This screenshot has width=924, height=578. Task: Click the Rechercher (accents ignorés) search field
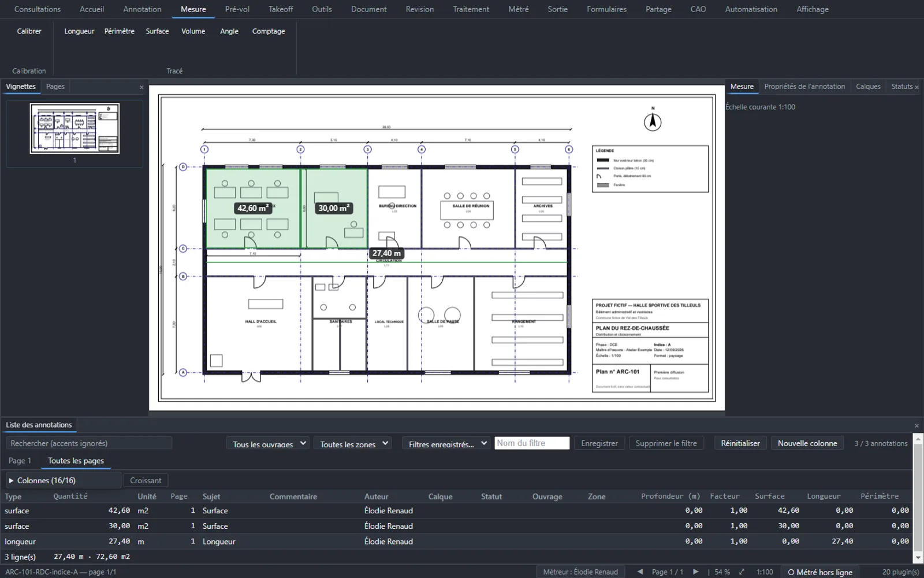(x=89, y=443)
